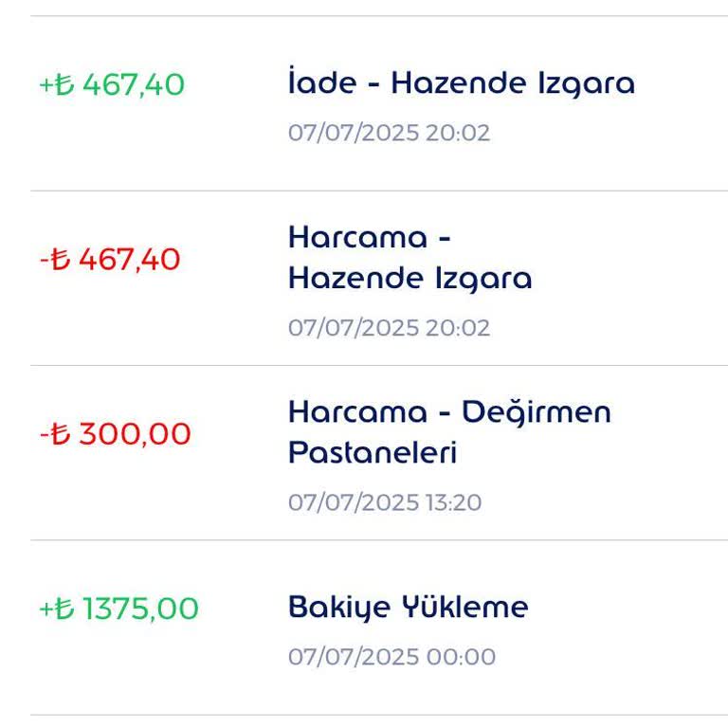This screenshot has height=728, width=728.
Task: Click the lira symbol on the 300,00 amount
Action: click(x=62, y=434)
